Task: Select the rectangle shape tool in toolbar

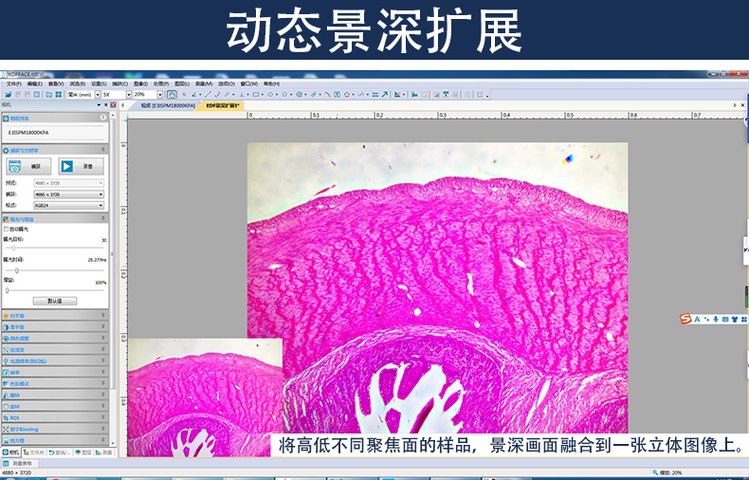Action: (257, 94)
